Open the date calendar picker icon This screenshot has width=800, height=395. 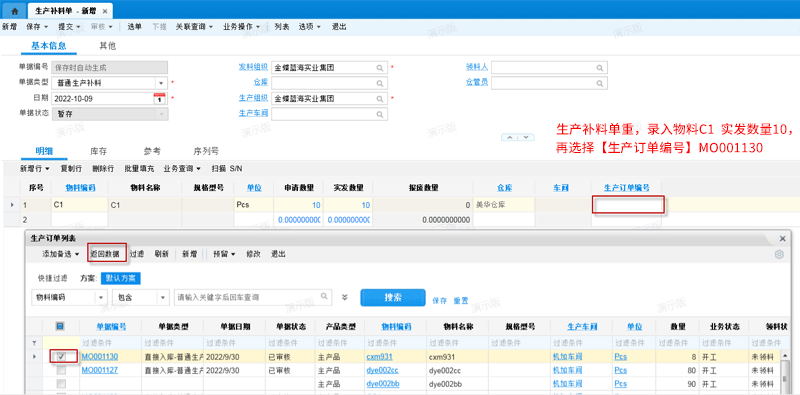[160, 98]
